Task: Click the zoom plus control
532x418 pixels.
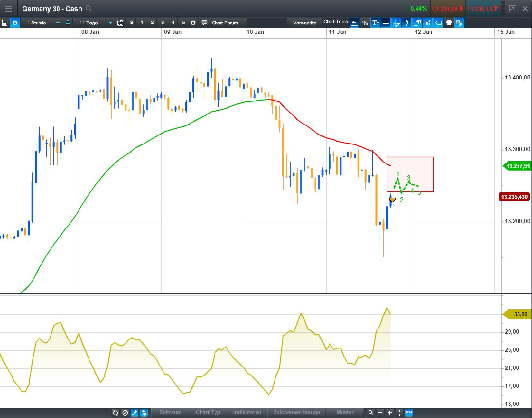Action: [389, 412]
